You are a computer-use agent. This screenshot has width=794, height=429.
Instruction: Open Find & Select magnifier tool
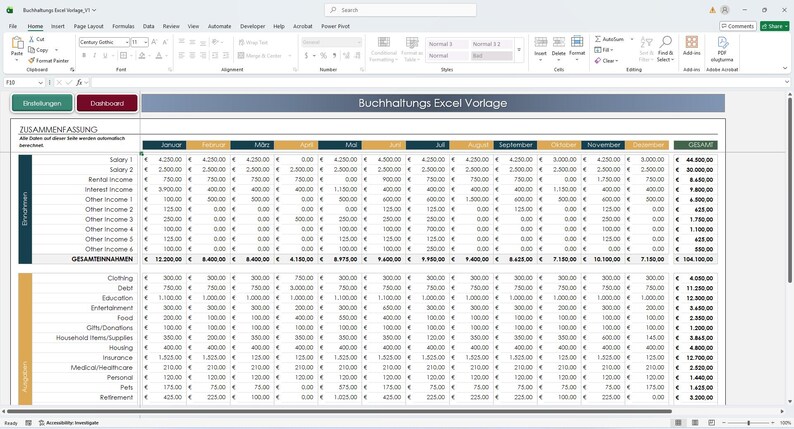click(x=665, y=49)
